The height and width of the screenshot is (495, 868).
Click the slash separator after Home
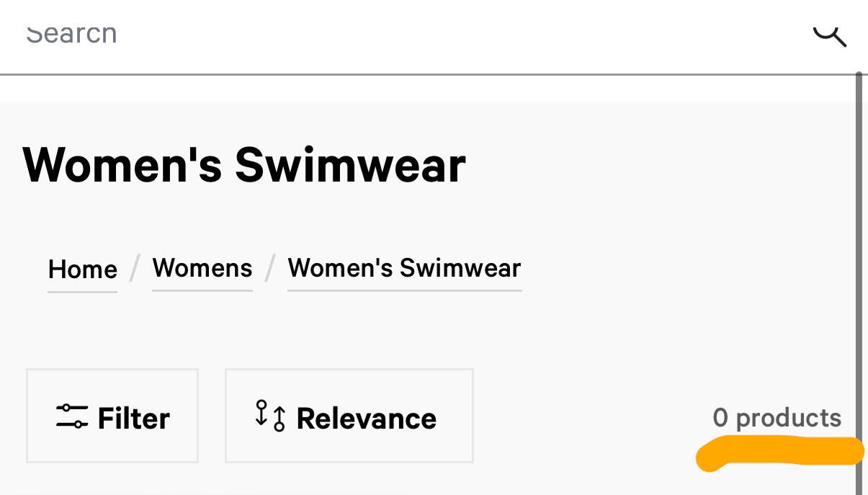click(x=135, y=269)
